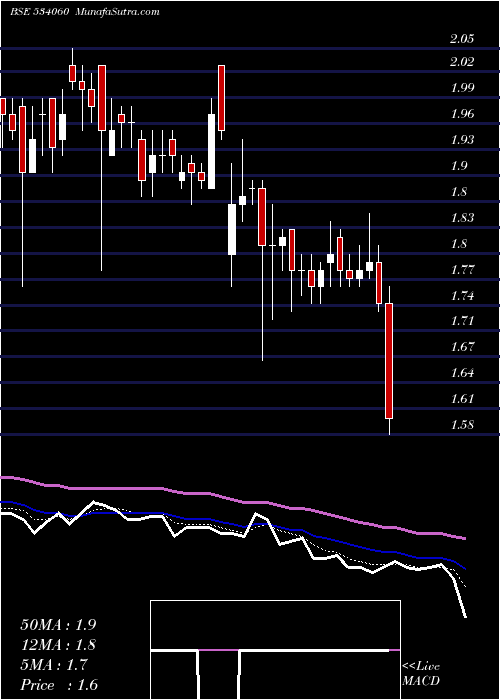
Task: Click the large final red candlestick body
Action: click(x=389, y=361)
